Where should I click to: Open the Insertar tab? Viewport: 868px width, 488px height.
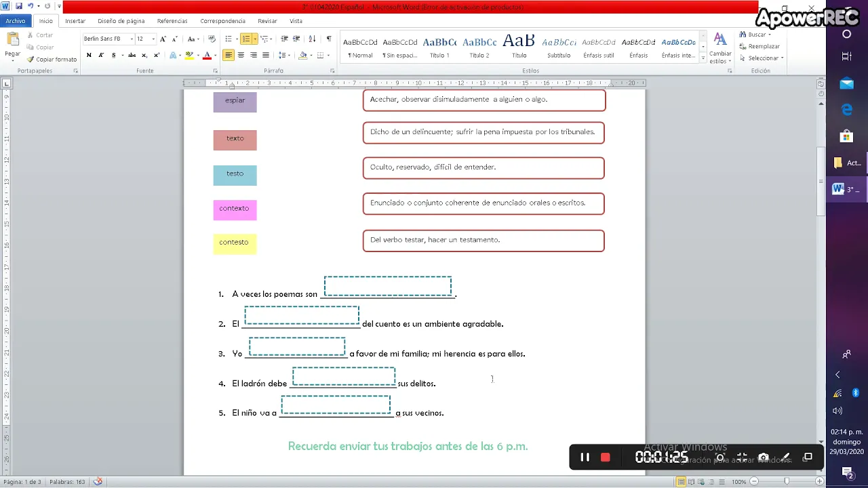pos(75,21)
